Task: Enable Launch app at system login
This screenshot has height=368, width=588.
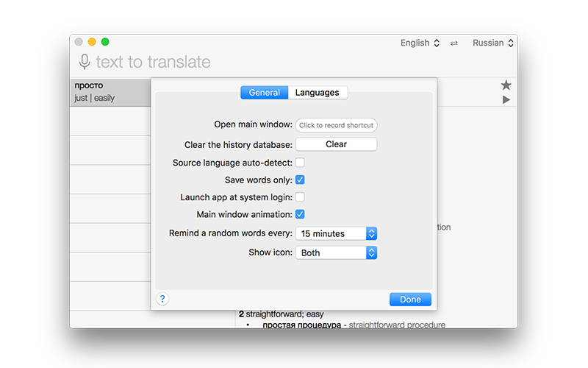Action: coord(300,197)
